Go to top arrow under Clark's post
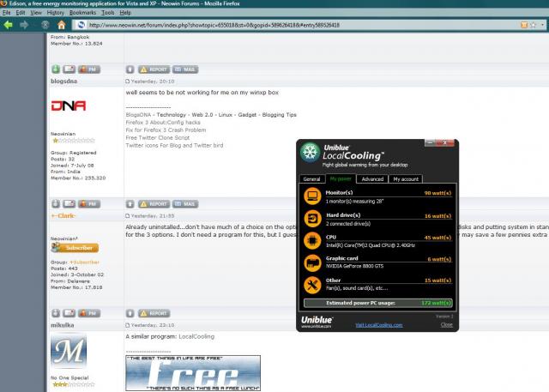 [130, 313]
